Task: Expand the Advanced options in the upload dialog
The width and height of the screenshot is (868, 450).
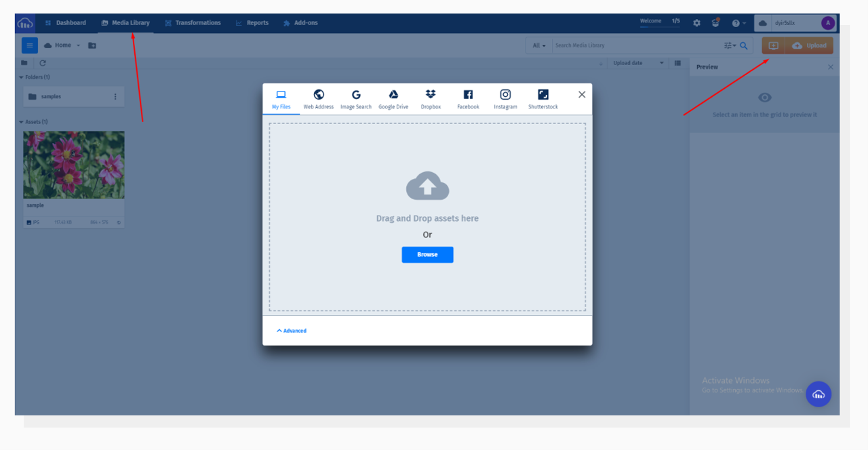Action: pos(291,330)
